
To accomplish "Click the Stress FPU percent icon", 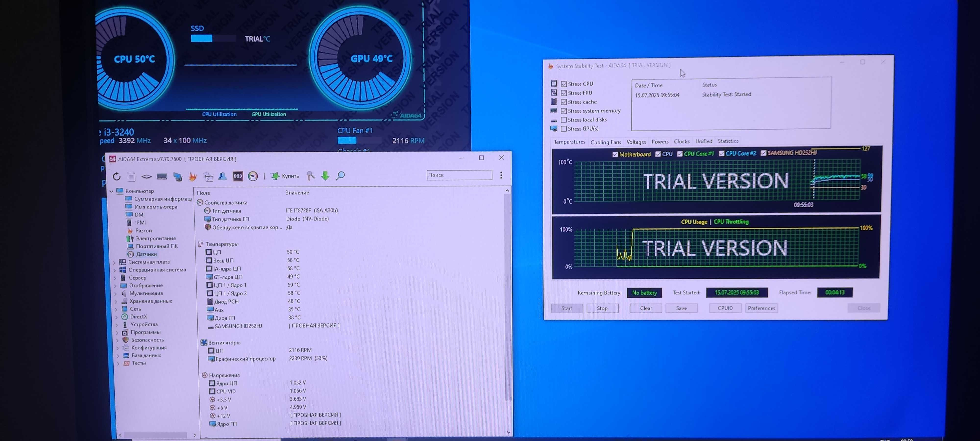I will pyautogui.click(x=554, y=92).
